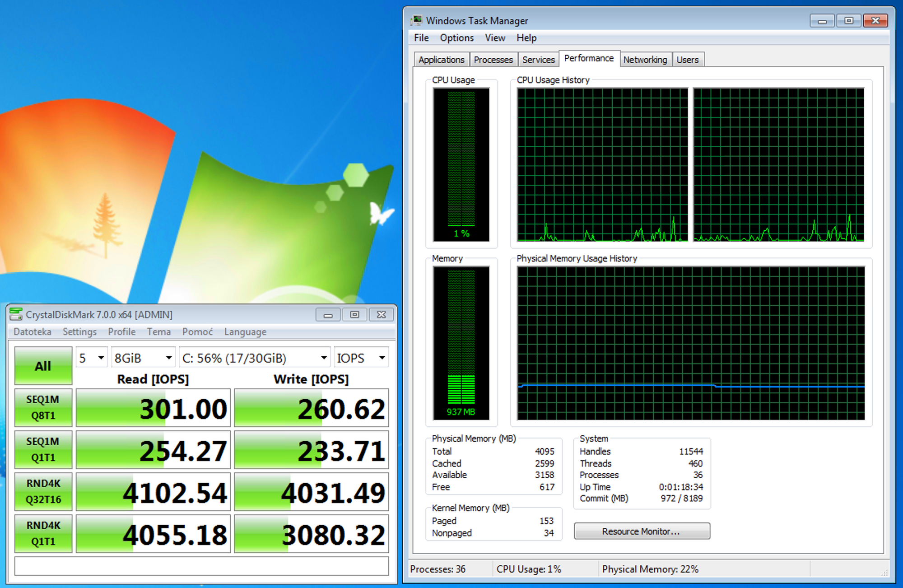Click the empty comment field below results
The width and height of the screenshot is (903, 588).
[201, 566]
